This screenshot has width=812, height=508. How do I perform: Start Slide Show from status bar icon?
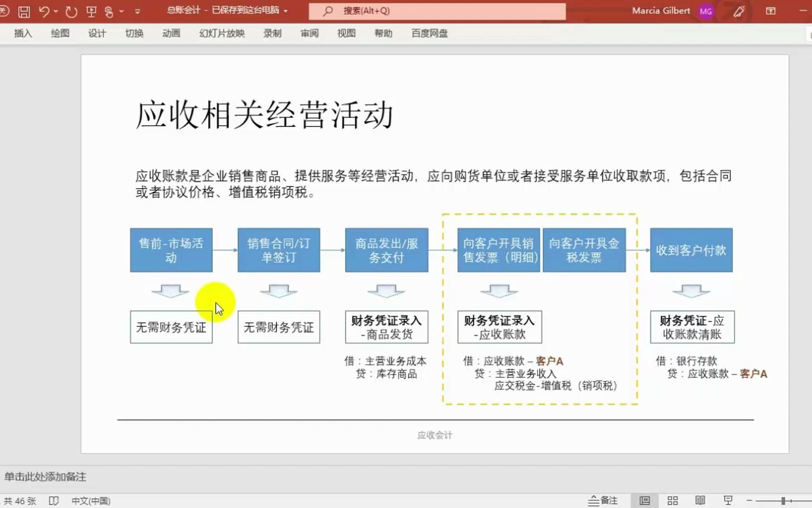click(728, 500)
